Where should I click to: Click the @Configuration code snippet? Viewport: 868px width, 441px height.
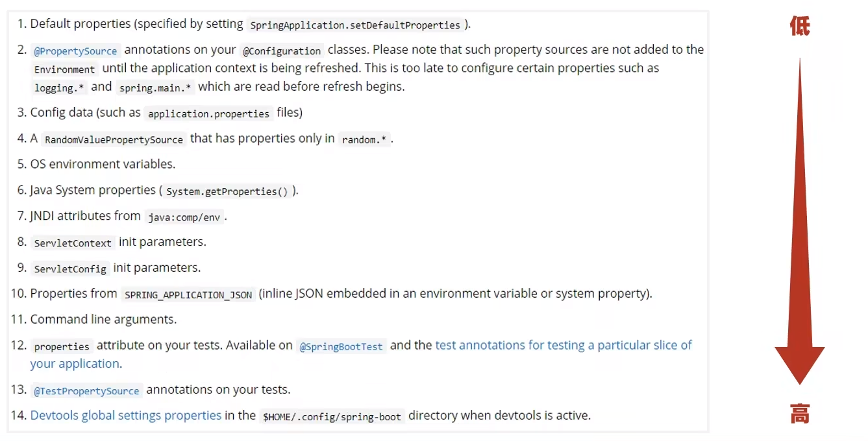click(x=282, y=51)
